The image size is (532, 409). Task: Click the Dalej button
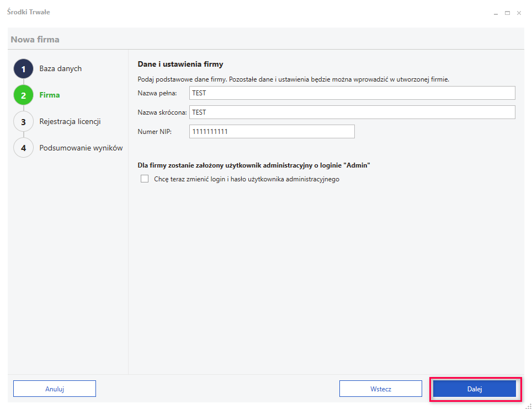click(x=474, y=389)
